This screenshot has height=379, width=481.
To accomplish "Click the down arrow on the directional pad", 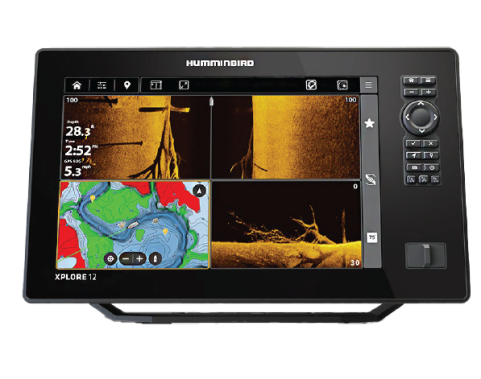I will 421,131.
